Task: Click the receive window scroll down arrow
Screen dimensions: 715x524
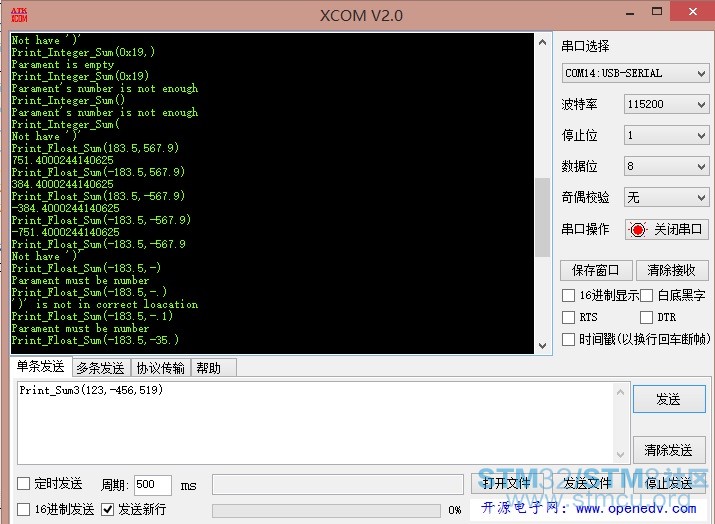Action: pos(542,345)
